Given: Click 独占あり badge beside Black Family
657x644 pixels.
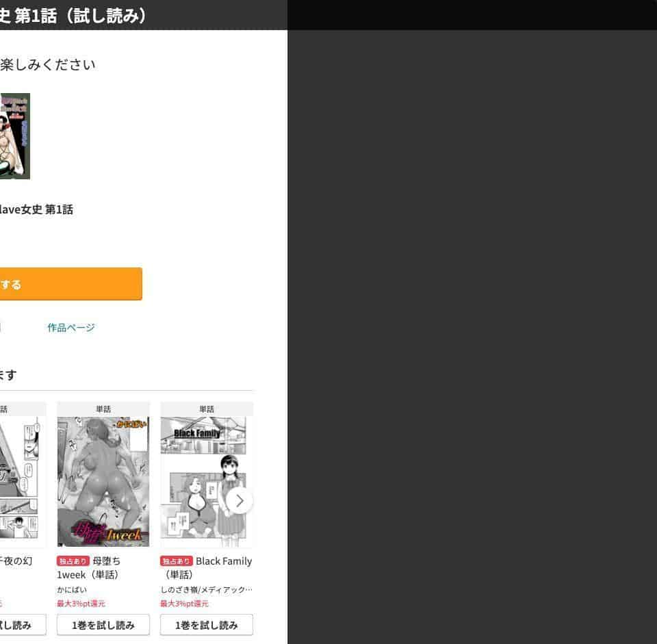Looking at the screenshot, I should [x=177, y=561].
